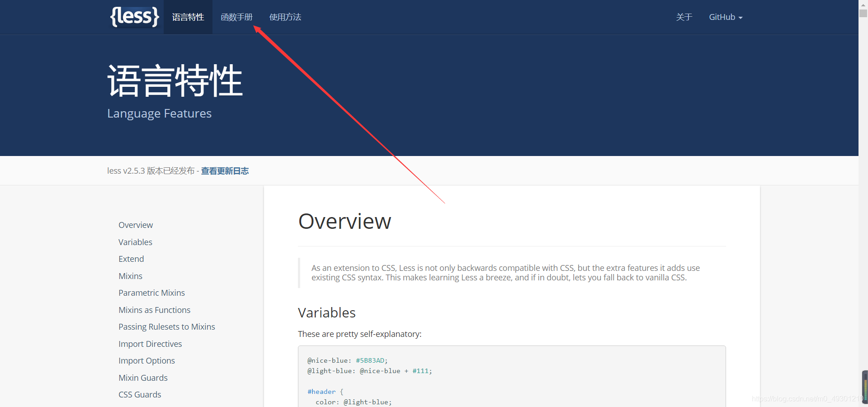Click the Overview main heading
868x407 pixels.
[x=344, y=221]
